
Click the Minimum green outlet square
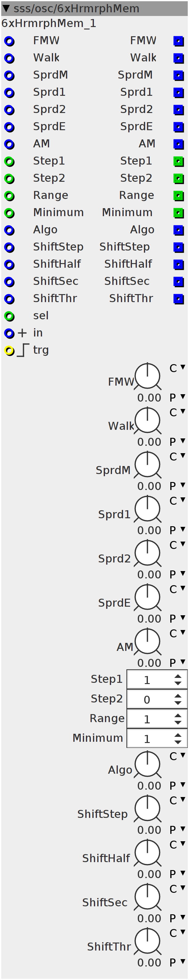[178, 213]
